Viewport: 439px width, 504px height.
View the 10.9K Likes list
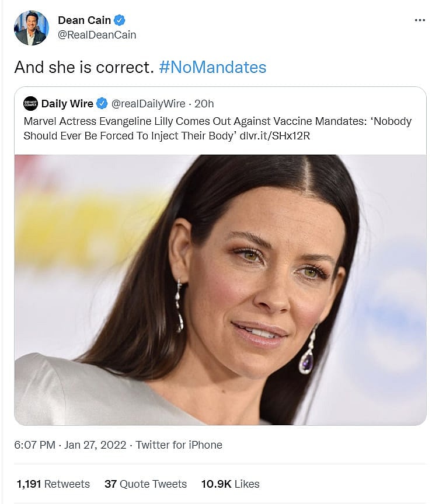click(230, 484)
